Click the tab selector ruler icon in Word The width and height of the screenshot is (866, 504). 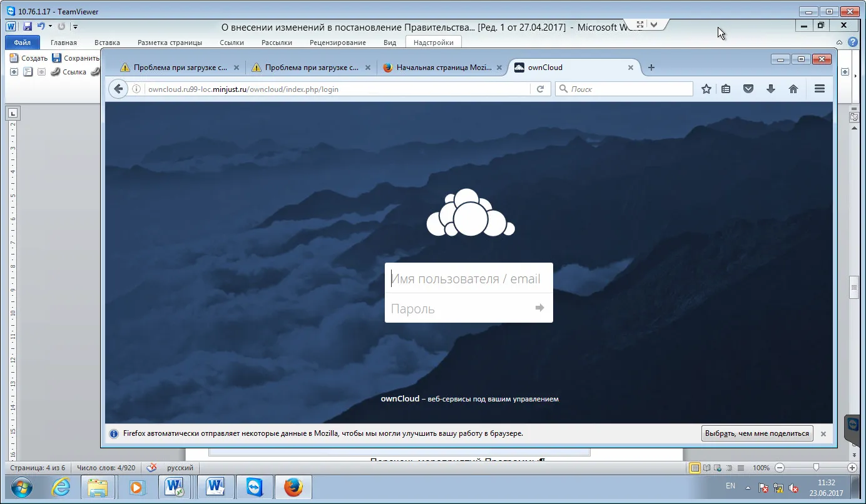[x=13, y=113]
